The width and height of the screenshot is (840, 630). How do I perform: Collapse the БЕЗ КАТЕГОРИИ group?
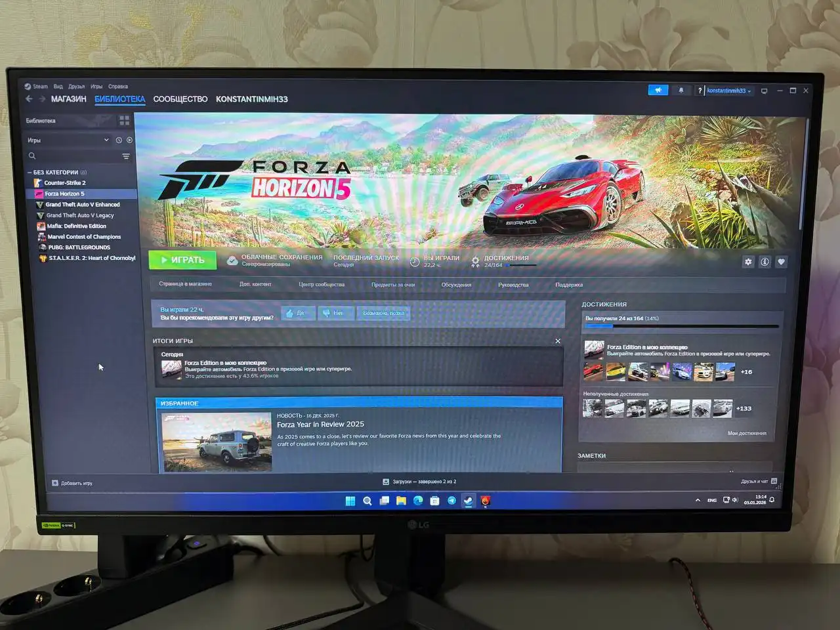[30, 172]
